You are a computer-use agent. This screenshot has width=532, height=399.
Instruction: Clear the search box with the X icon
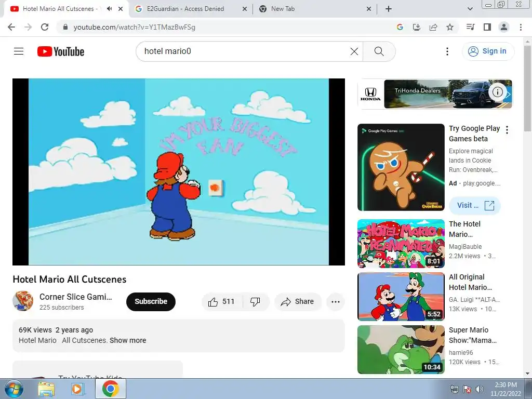coord(354,51)
